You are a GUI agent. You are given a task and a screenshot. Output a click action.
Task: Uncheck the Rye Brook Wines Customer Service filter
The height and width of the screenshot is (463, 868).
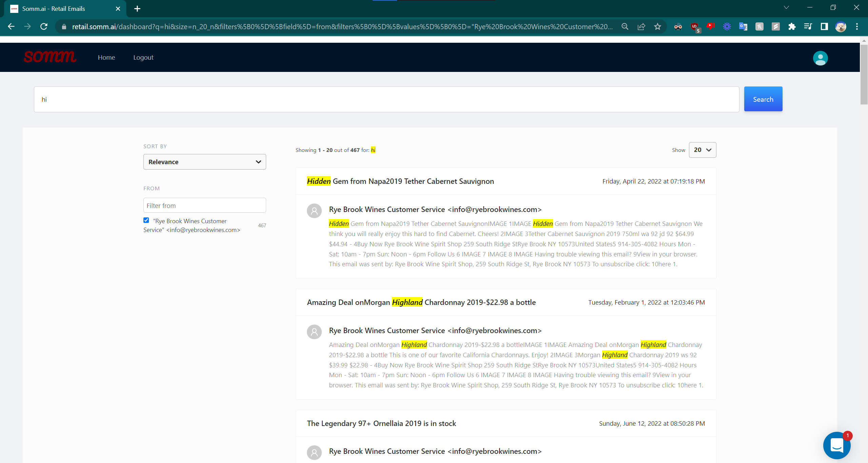click(146, 220)
